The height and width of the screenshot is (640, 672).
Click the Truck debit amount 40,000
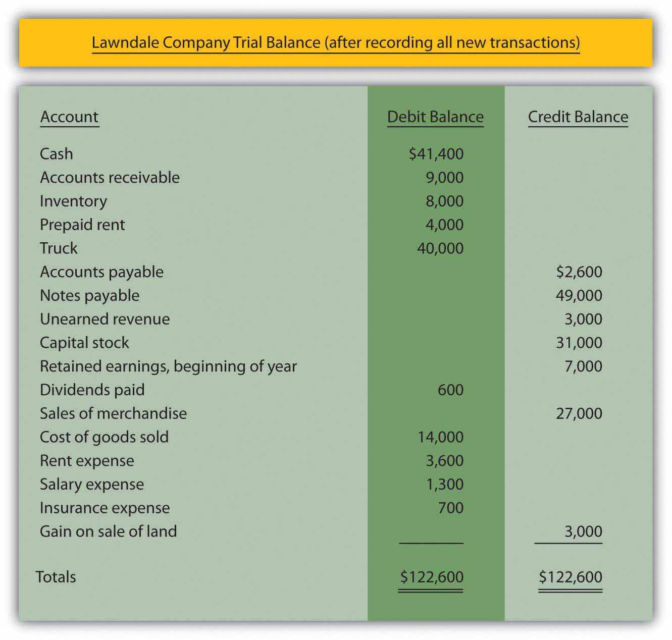pyautogui.click(x=440, y=248)
